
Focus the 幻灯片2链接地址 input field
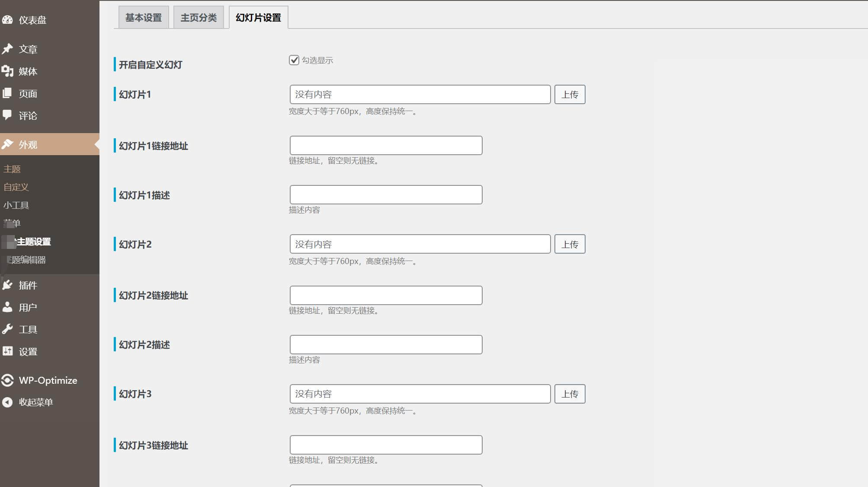pos(386,295)
